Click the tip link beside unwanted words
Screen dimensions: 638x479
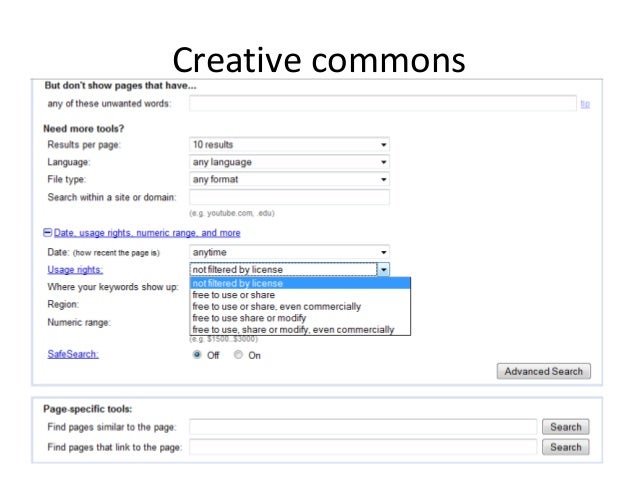585,104
